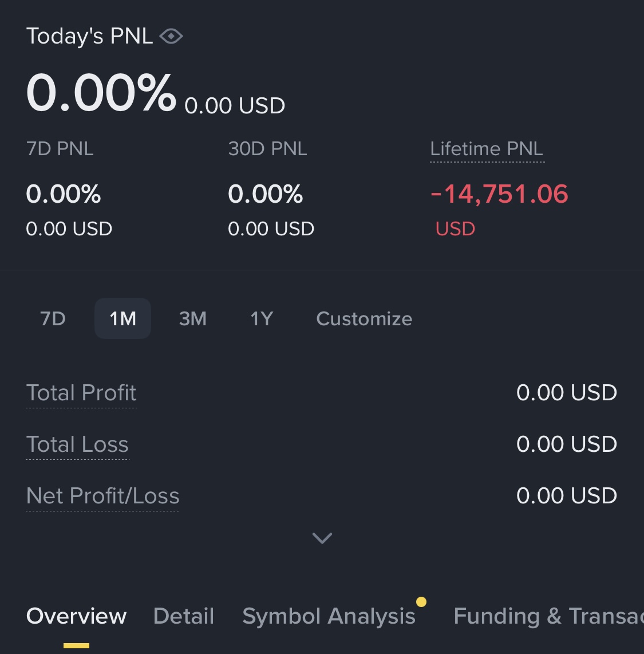Tap the yellow dot on Symbol Analysis

[421, 601]
